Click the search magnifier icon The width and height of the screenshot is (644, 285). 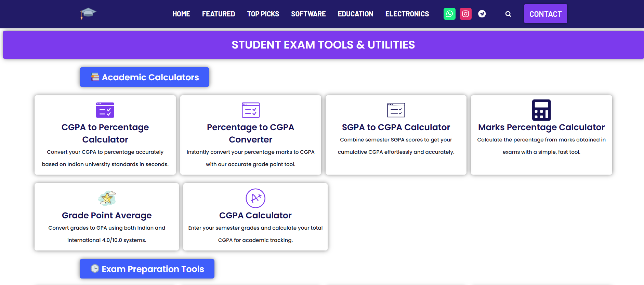pos(508,14)
